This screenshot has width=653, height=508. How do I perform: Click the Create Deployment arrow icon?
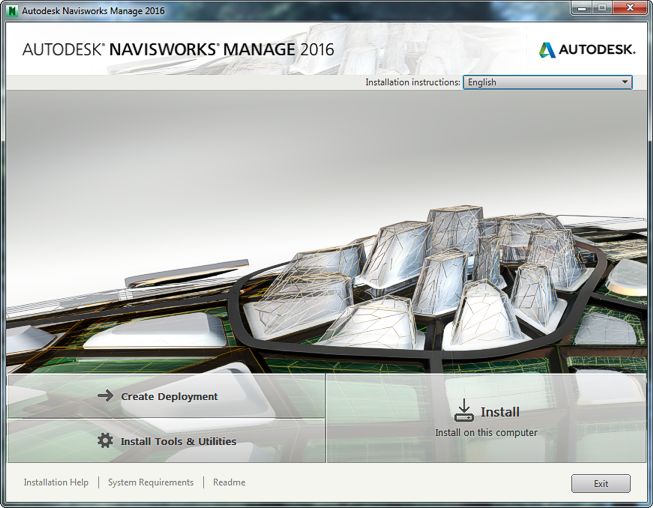click(x=105, y=396)
